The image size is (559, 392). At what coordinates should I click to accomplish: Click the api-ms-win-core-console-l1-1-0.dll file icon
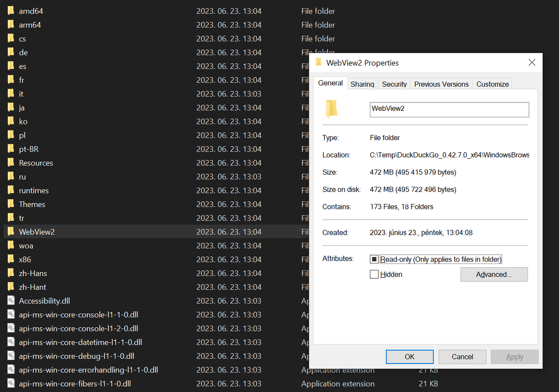coord(11,315)
